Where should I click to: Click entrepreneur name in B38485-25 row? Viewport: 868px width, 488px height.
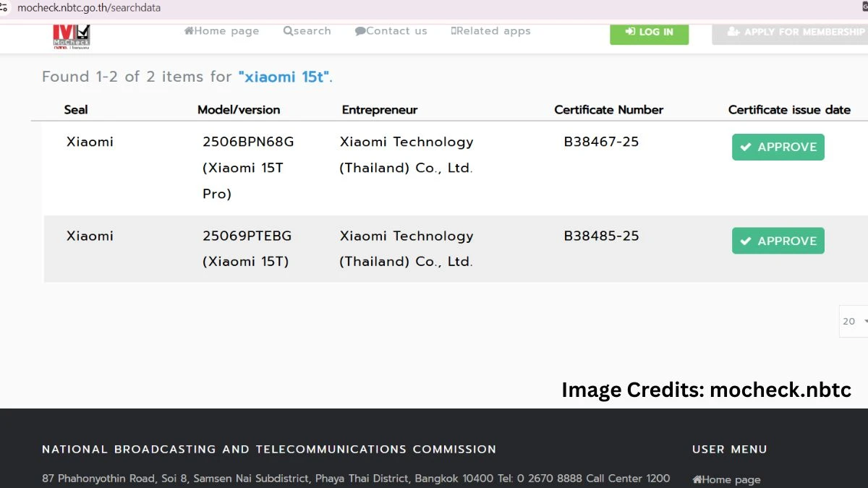click(x=407, y=249)
